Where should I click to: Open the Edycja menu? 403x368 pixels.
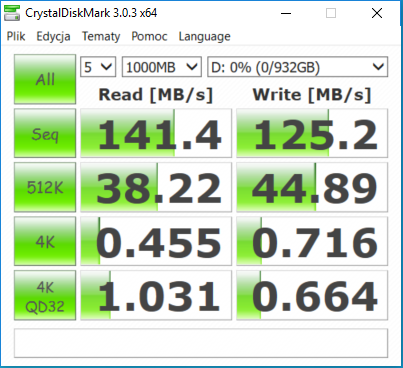pos(53,36)
